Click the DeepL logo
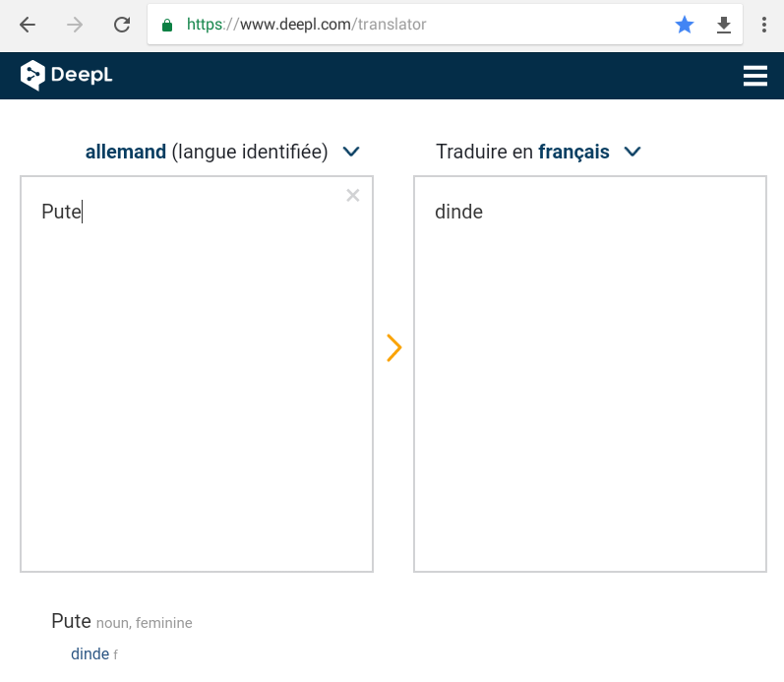 [x=67, y=76]
